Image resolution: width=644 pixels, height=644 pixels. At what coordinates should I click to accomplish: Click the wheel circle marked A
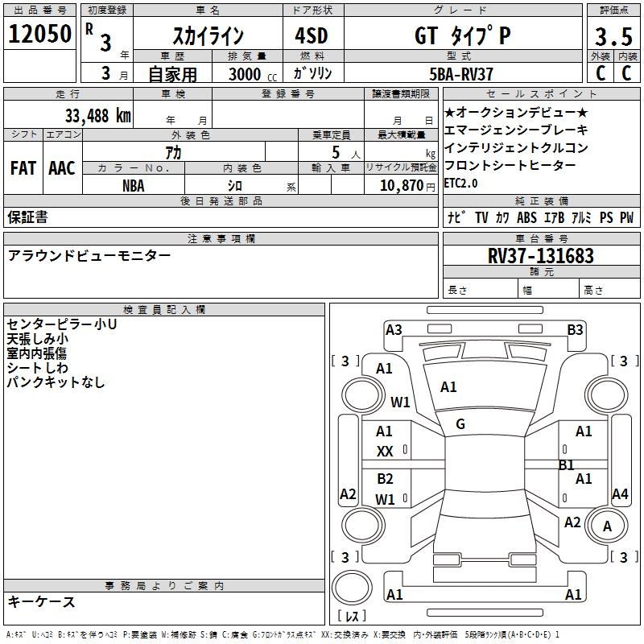point(607,526)
